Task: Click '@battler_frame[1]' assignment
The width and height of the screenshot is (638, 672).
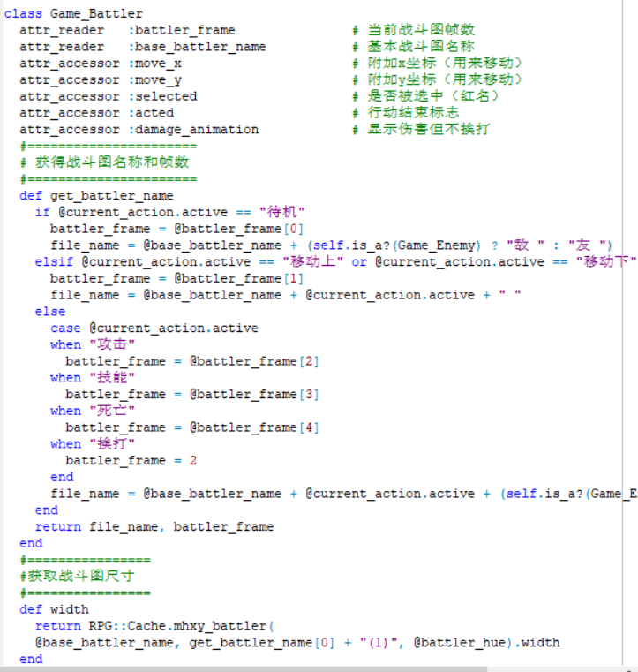Action: coord(238,278)
